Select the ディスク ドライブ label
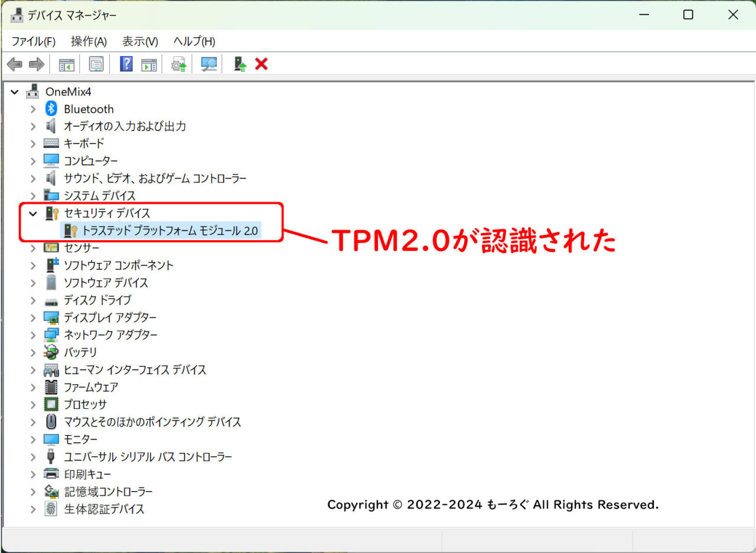 tap(98, 300)
